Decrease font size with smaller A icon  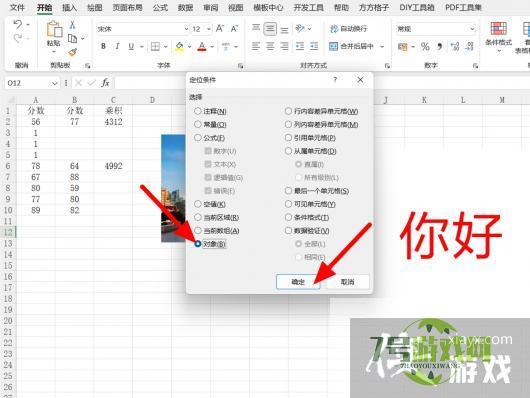234,29
